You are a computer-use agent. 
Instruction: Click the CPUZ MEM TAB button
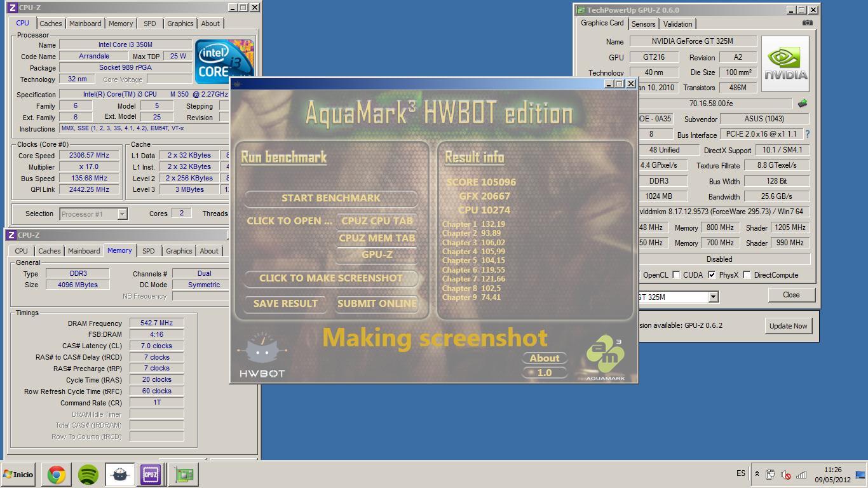tap(377, 238)
